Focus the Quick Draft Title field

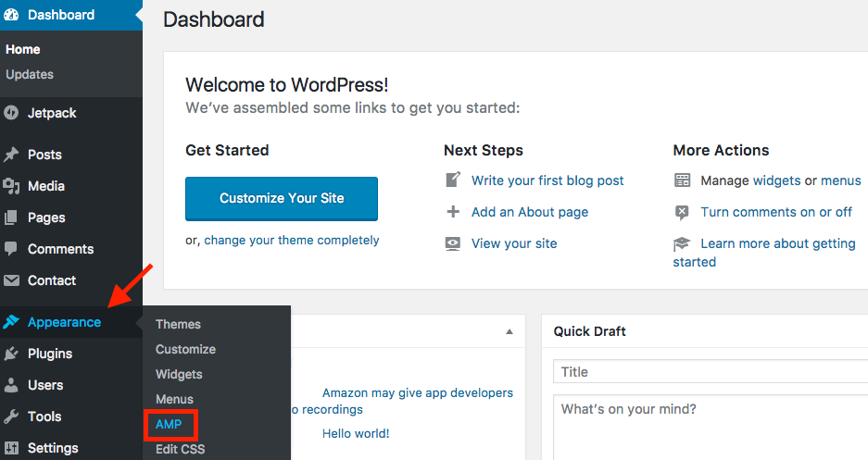(711, 371)
